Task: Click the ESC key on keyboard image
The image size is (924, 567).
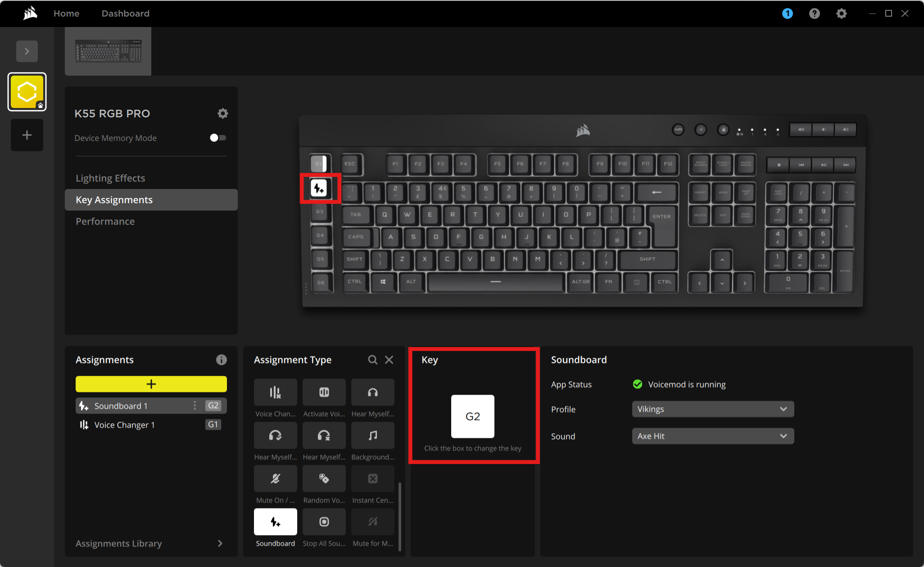Action: [350, 164]
